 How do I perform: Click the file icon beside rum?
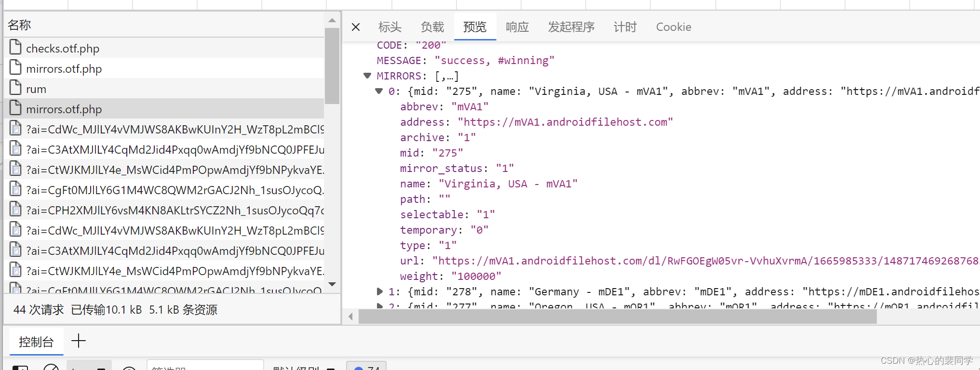15,88
